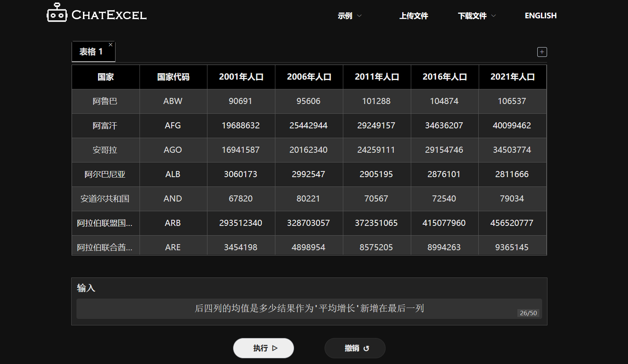Click the value 20162340
This screenshot has height=364, width=628.
click(308, 150)
